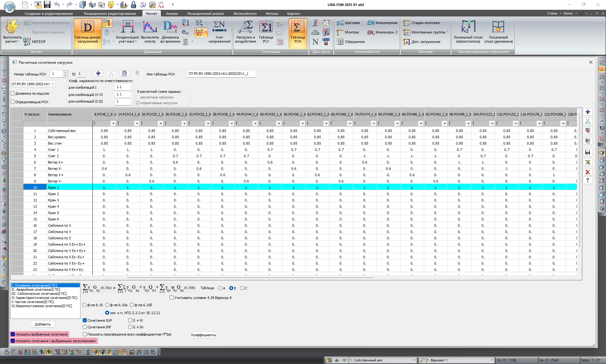606x364 pixels.
Task: Click the save diskette icon in side panel
Action: (587, 152)
